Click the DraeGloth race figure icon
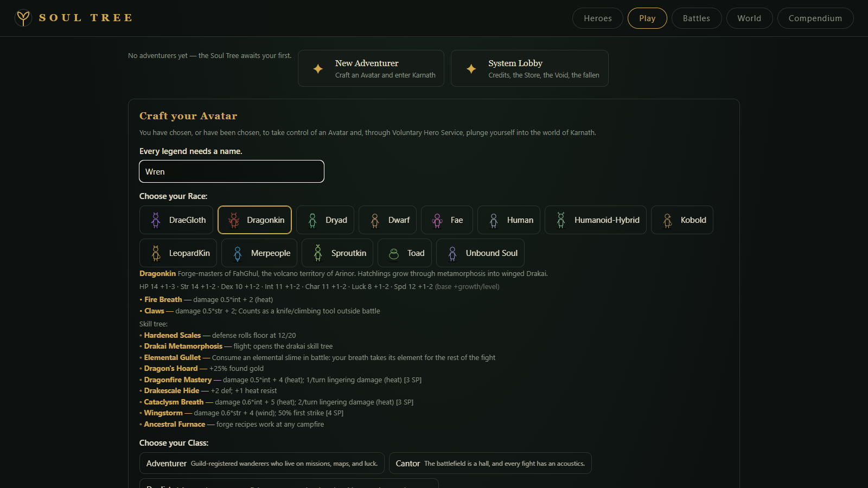This screenshot has height=488, width=868. 156,220
